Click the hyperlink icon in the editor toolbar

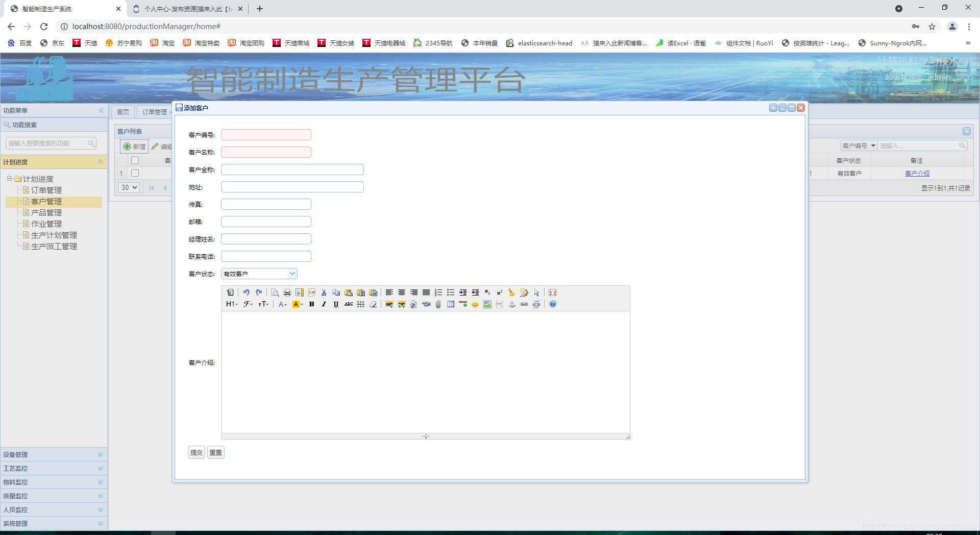(524, 304)
